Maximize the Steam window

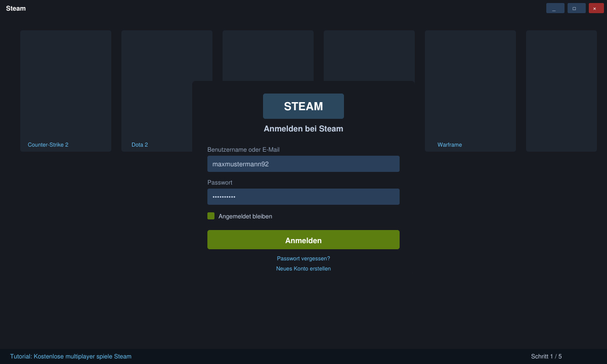point(577,8)
